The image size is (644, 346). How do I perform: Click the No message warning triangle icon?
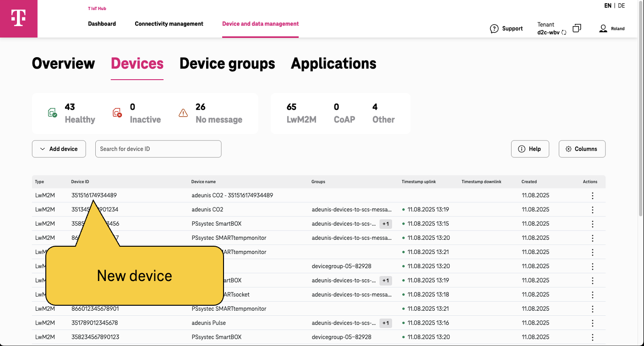[183, 113]
